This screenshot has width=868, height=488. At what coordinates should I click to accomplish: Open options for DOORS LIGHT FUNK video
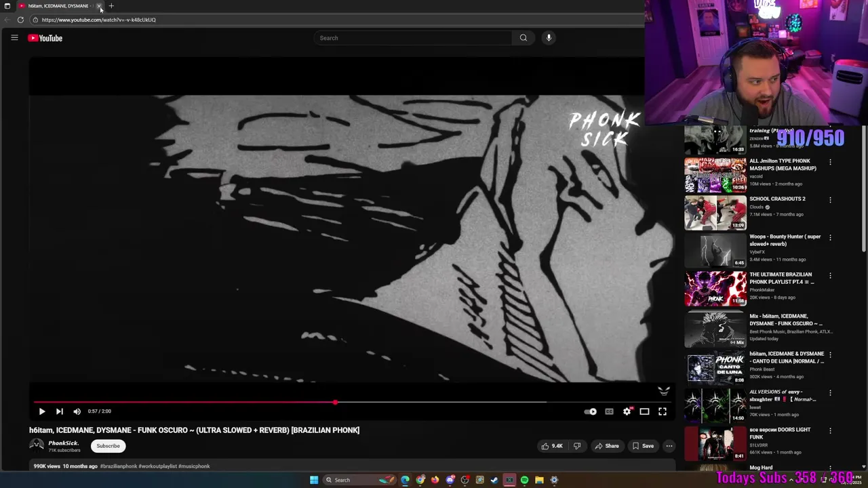click(830, 430)
